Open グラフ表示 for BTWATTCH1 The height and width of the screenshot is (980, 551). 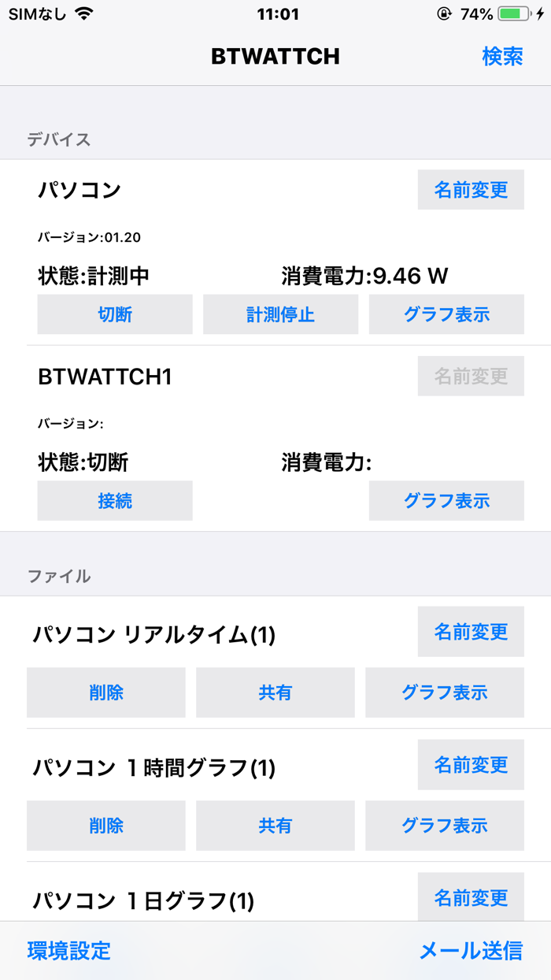(x=446, y=500)
